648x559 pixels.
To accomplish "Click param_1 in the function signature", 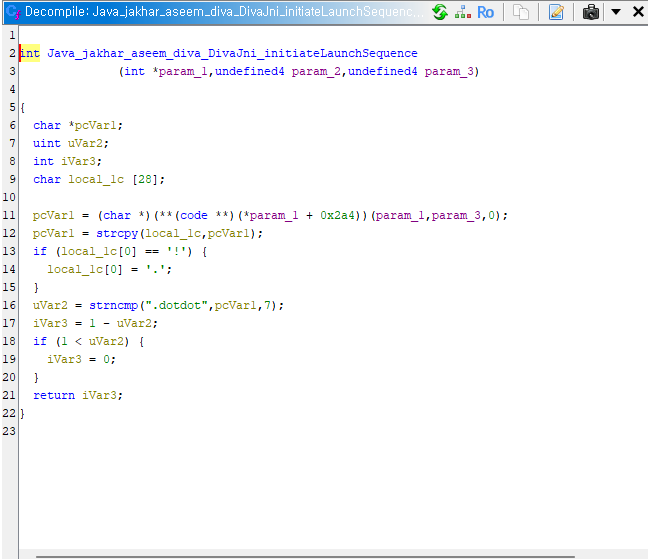I will 183,71.
